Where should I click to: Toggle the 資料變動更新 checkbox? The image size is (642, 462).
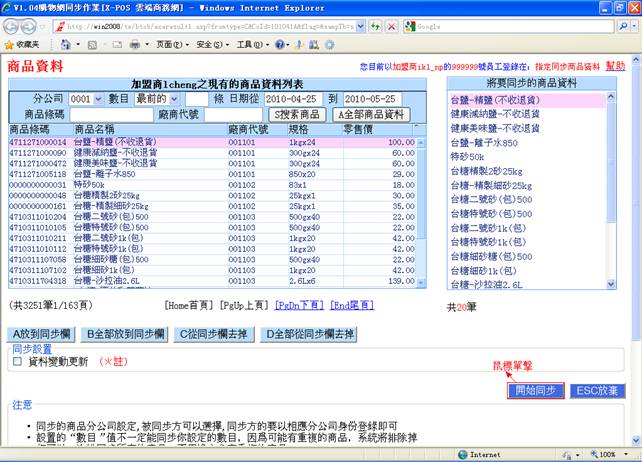[x=17, y=362]
